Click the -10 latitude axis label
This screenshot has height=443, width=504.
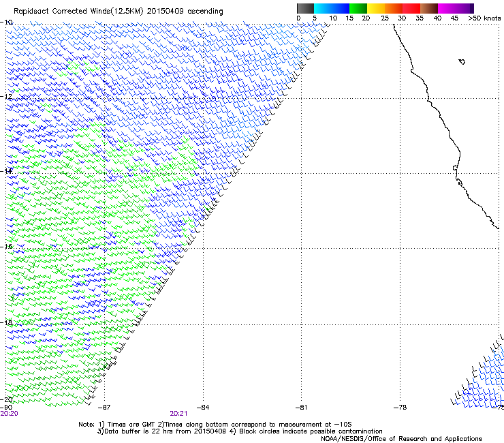click(6, 22)
